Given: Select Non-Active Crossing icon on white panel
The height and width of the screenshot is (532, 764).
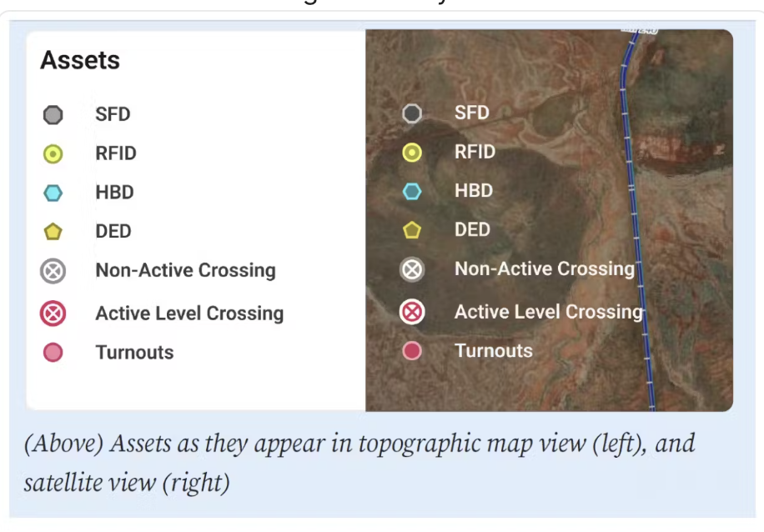Looking at the screenshot, I should pos(53,271).
